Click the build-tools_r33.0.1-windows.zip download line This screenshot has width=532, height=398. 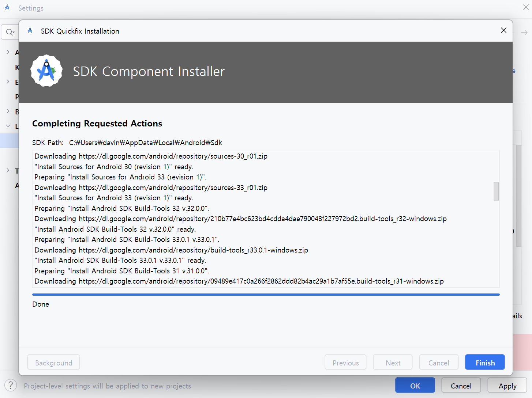171,250
